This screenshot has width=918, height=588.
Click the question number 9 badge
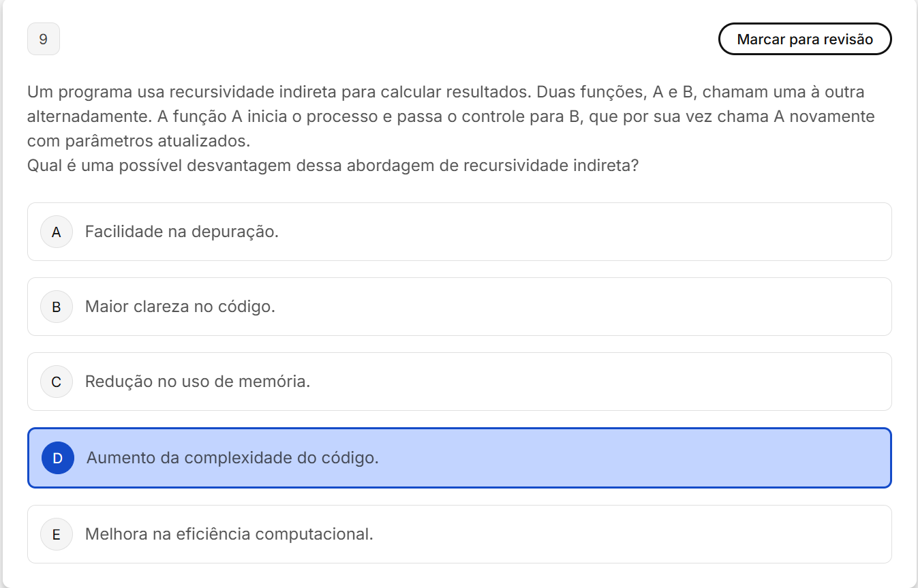[44, 39]
